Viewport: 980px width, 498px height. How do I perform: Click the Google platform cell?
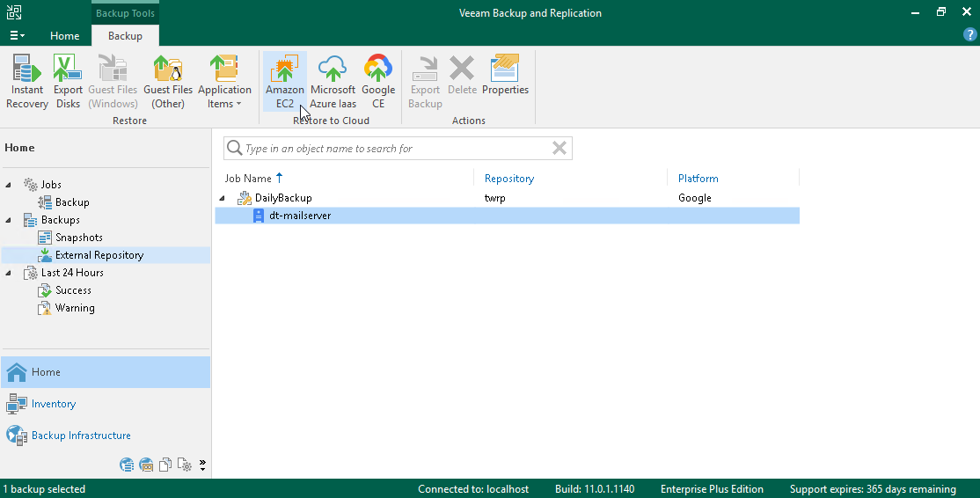(x=694, y=198)
